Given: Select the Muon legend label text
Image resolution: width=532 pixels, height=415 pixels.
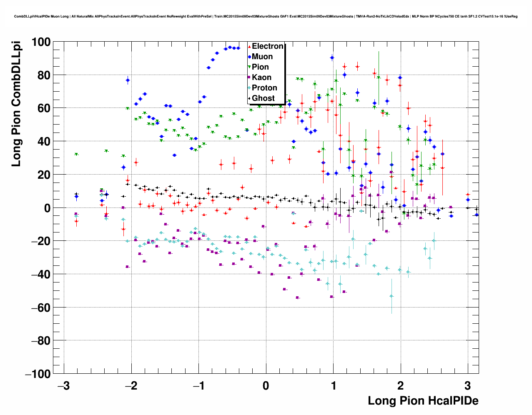Looking at the screenshot, I should (x=262, y=57).
